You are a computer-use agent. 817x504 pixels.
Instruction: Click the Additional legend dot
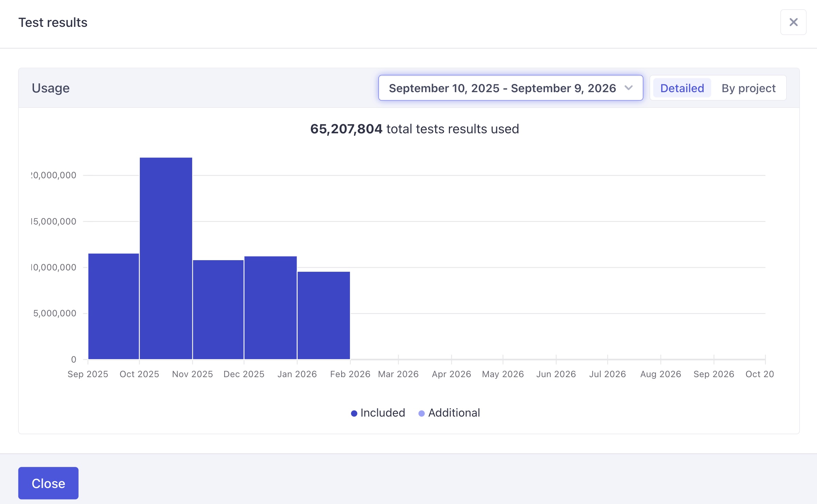coord(422,413)
